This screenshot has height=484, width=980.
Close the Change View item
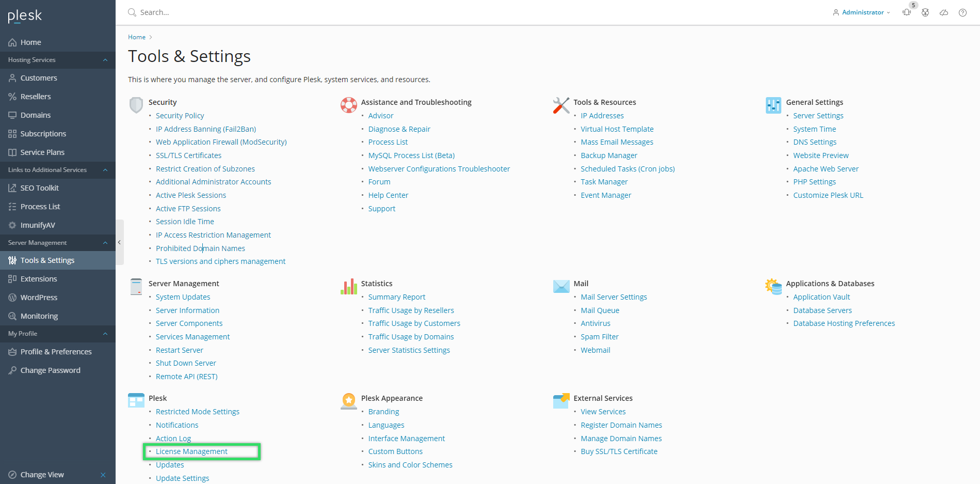click(103, 475)
